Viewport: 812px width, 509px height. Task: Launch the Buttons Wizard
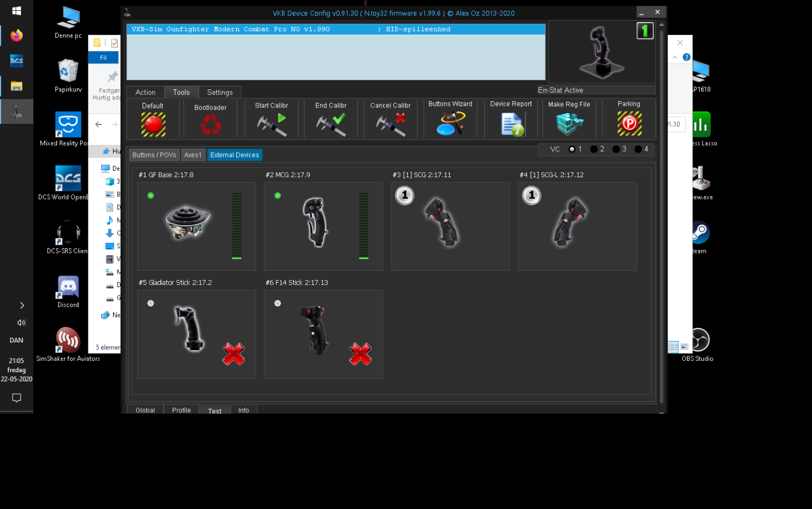click(x=450, y=123)
